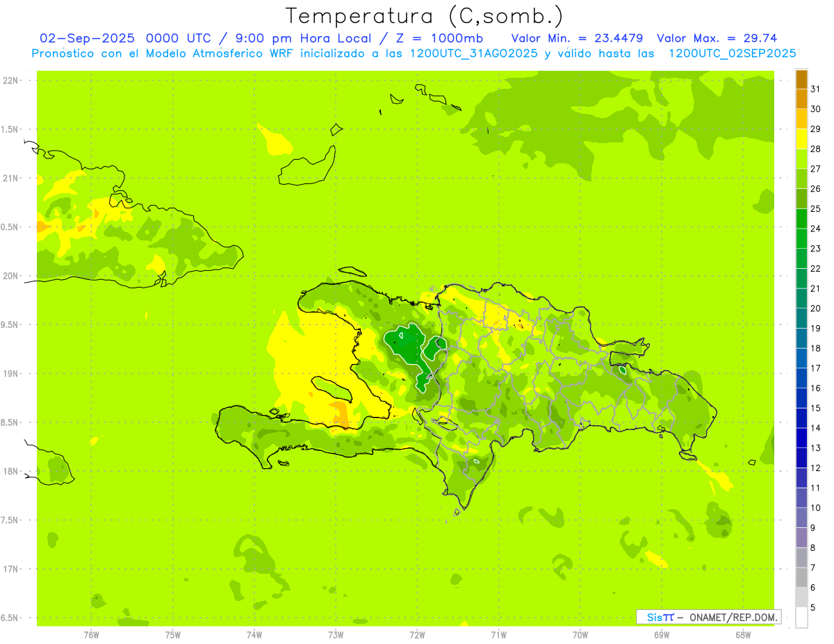834x644 pixels.
Task: Click the 'Valor Max. = 29.74' readout
Action: click(x=717, y=38)
